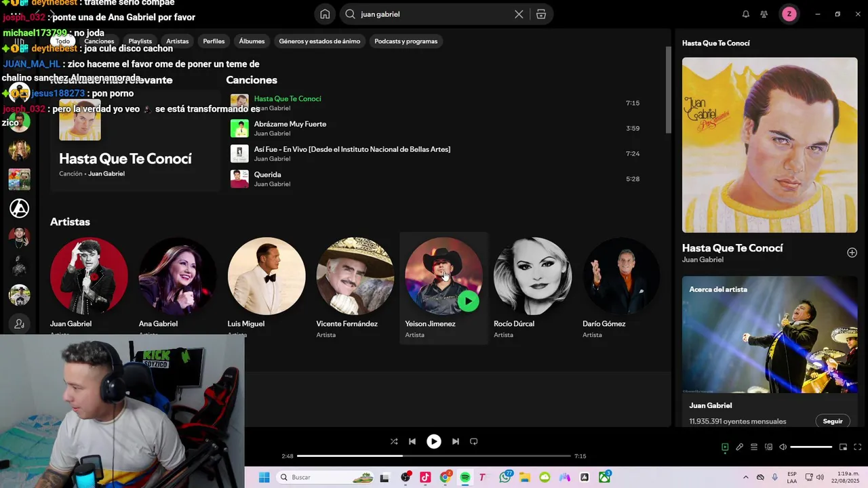This screenshot has width=868, height=488.
Task: Open the mini player icon
Action: click(844, 447)
